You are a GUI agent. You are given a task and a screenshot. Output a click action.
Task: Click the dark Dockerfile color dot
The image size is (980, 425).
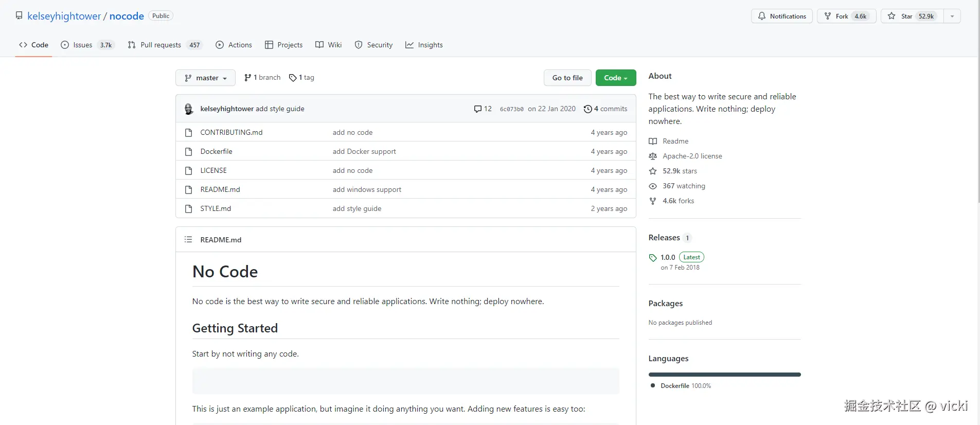tap(653, 385)
